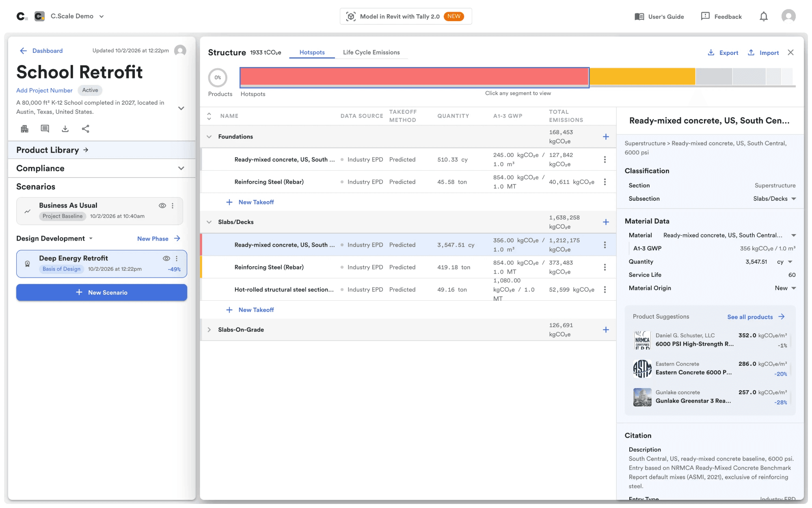The image size is (812, 508).
Task: Open row menu for 419.18 ton rebar
Action: click(x=605, y=267)
